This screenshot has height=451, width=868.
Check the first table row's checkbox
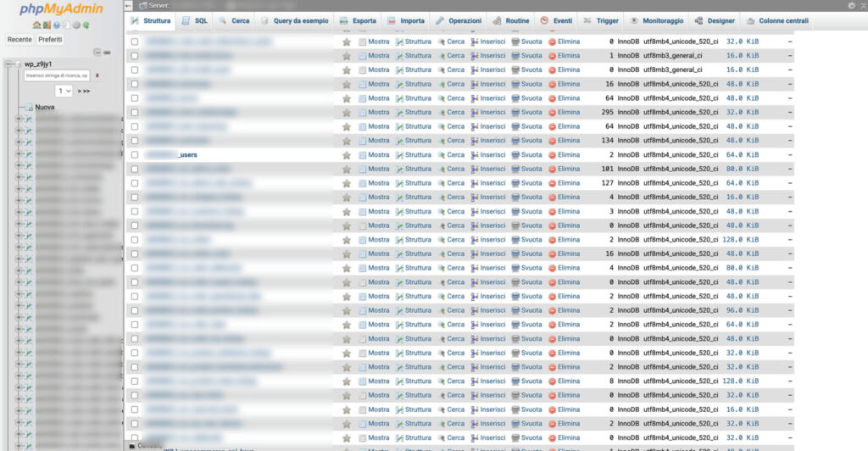(x=134, y=42)
